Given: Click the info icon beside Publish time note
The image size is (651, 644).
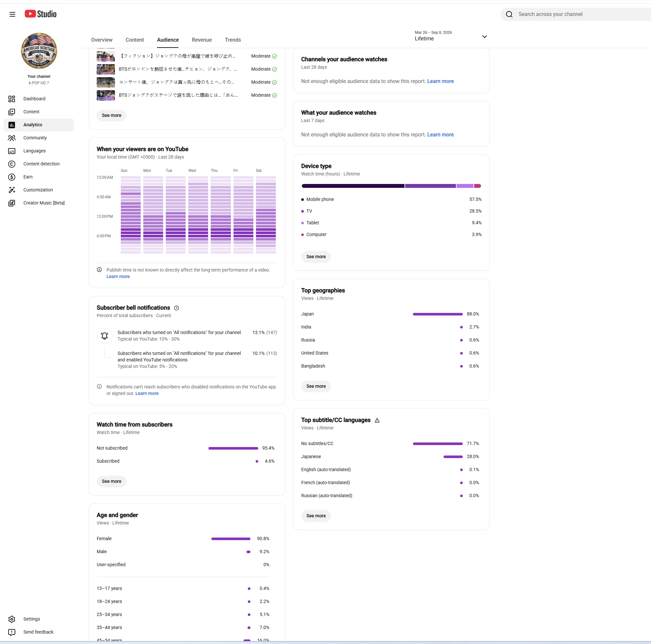Looking at the screenshot, I should click(x=99, y=270).
